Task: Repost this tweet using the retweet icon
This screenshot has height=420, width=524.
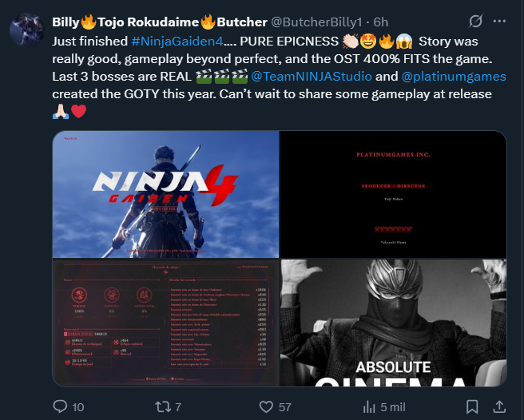Action: [163, 406]
